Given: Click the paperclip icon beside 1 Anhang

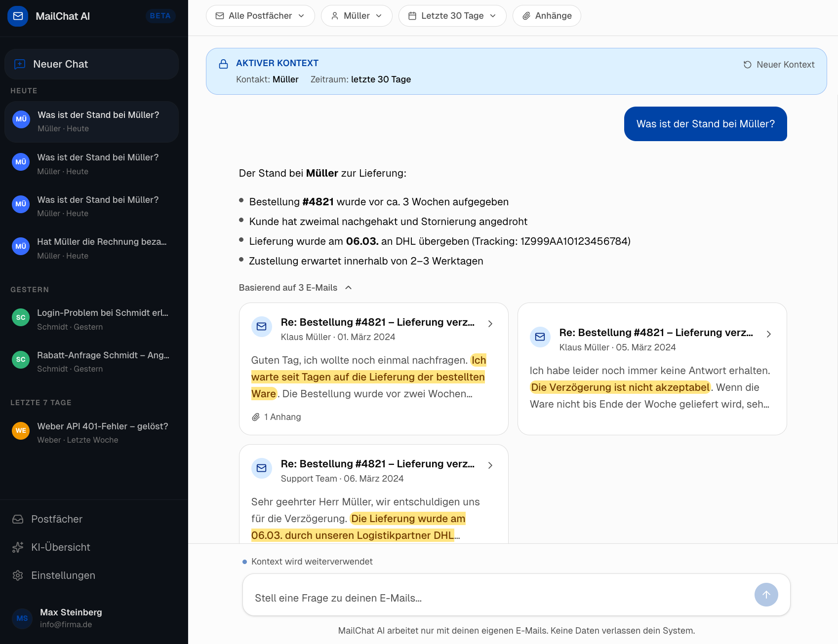Looking at the screenshot, I should [256, 417].
